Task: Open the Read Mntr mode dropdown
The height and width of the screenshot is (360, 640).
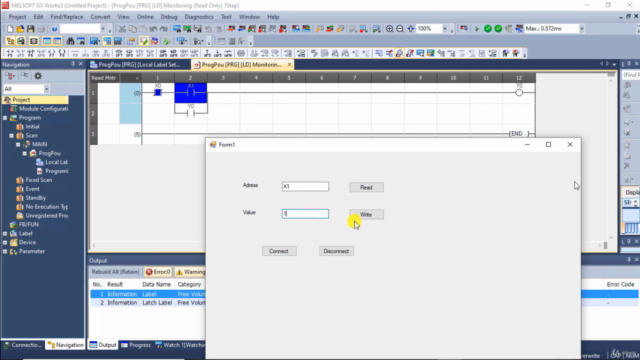Action: [137, 78]
